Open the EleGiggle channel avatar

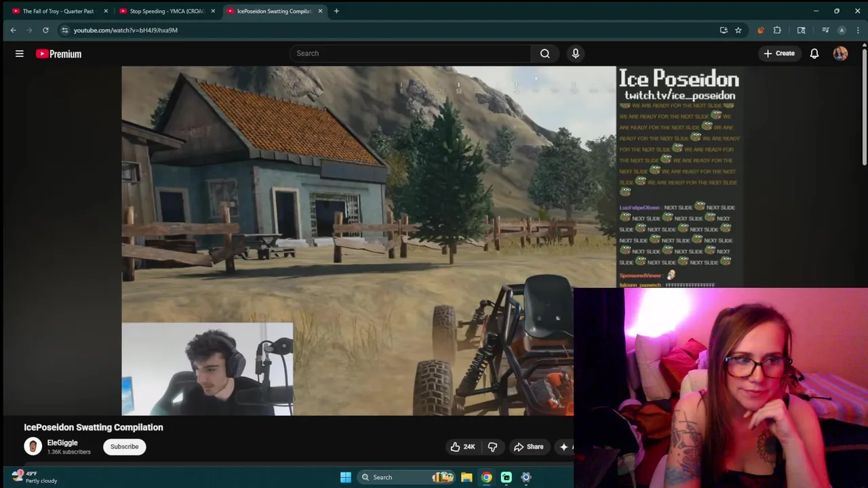(33, 446)
